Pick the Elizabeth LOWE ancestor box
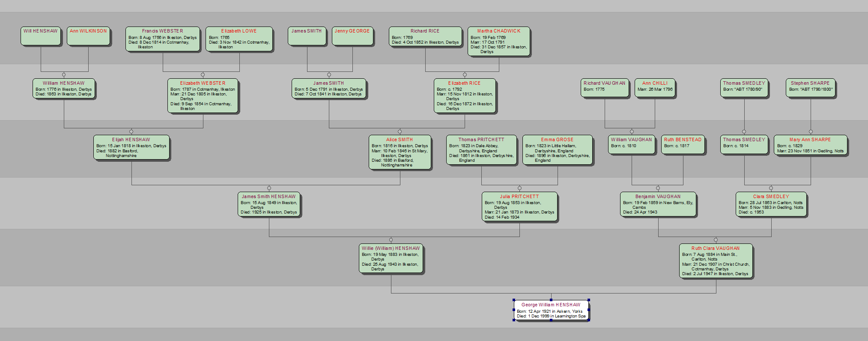This screenshot has width=868, height=341. tap(239, 39)
